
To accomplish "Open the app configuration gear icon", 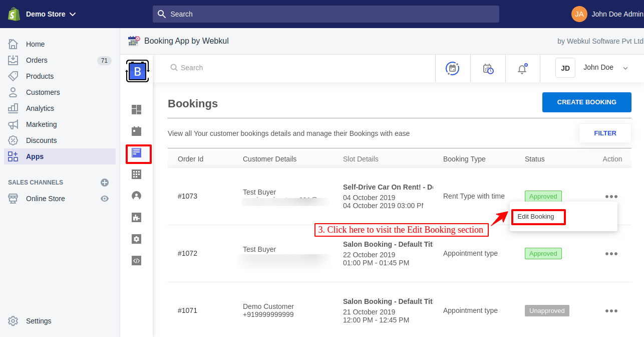I will tap(136, 239).
